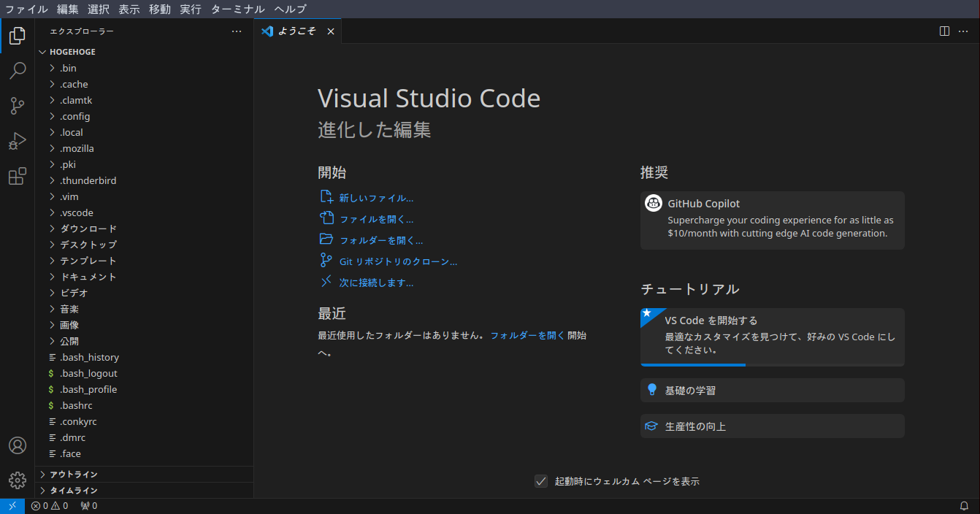Collapse the HOGEHOGE root folder

click(144, 52)
